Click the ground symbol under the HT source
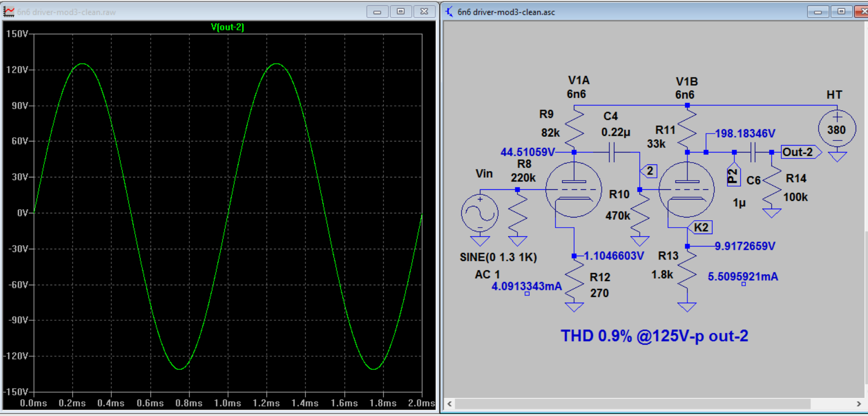The height and width of the screenshot is (416, 868). (x=837, y=157)
